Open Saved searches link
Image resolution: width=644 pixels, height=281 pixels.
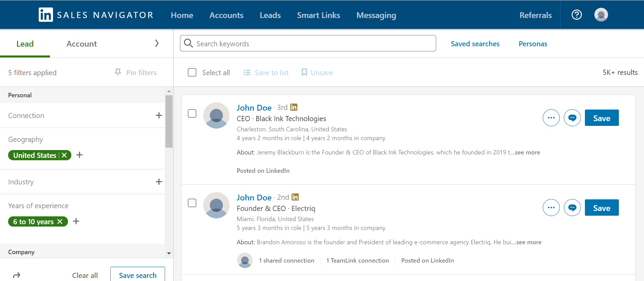[x=475, y=44]
